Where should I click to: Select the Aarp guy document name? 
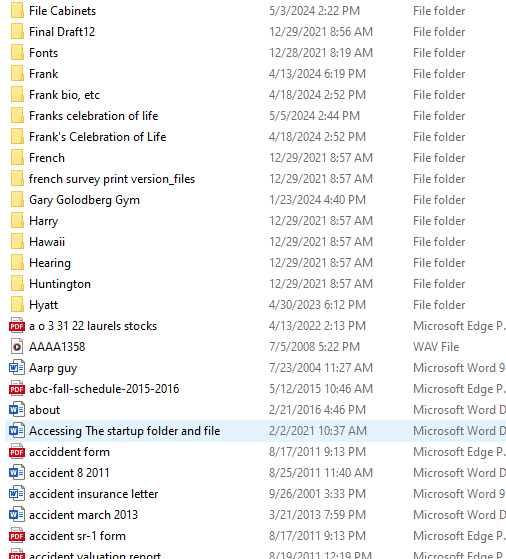[x=53, y=368]
